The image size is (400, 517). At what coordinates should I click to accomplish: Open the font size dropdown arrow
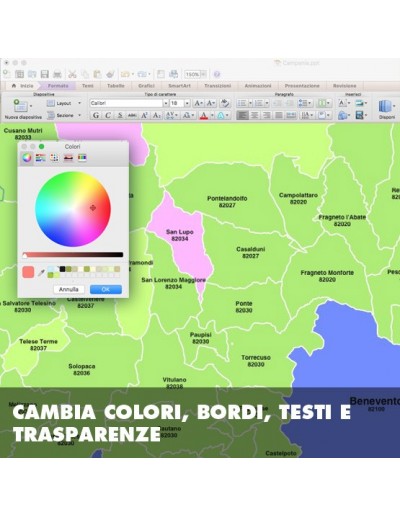pos(187,103)
